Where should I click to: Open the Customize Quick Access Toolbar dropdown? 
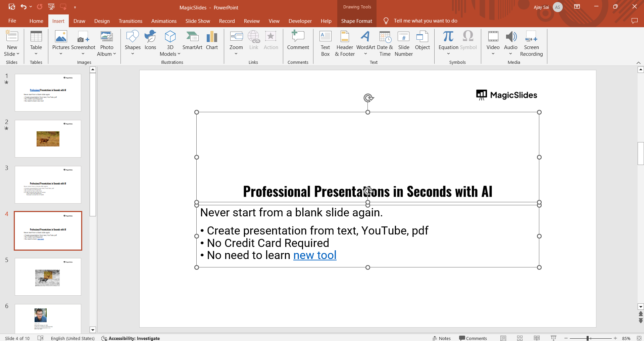pyautogui.click(x=75, y=7)
